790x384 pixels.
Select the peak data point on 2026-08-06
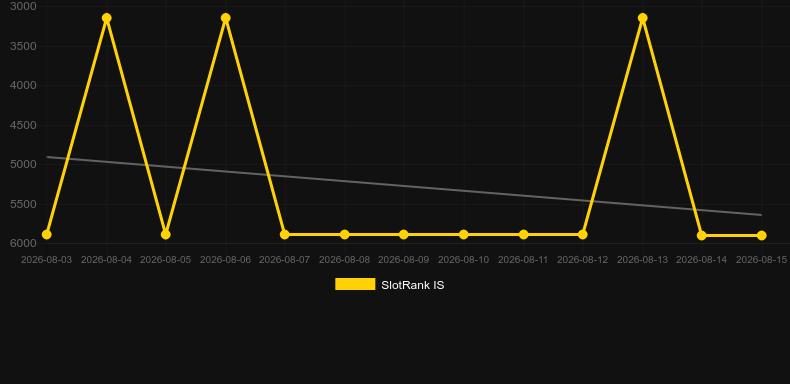point(225,18)
